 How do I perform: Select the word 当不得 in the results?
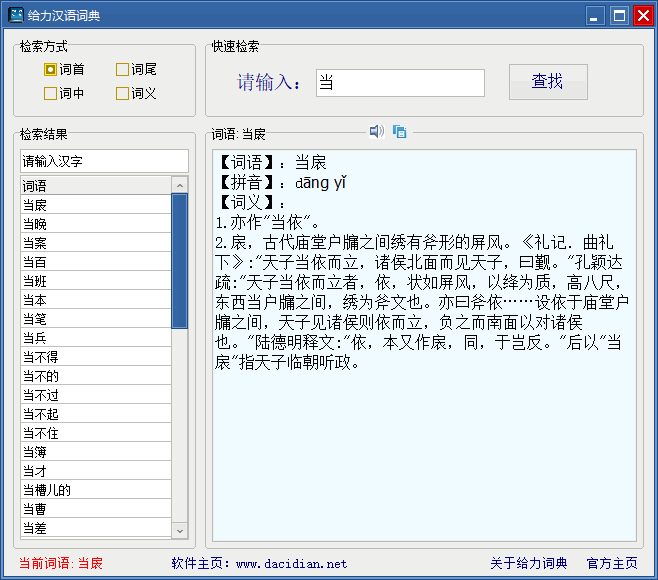click(96, 357)
